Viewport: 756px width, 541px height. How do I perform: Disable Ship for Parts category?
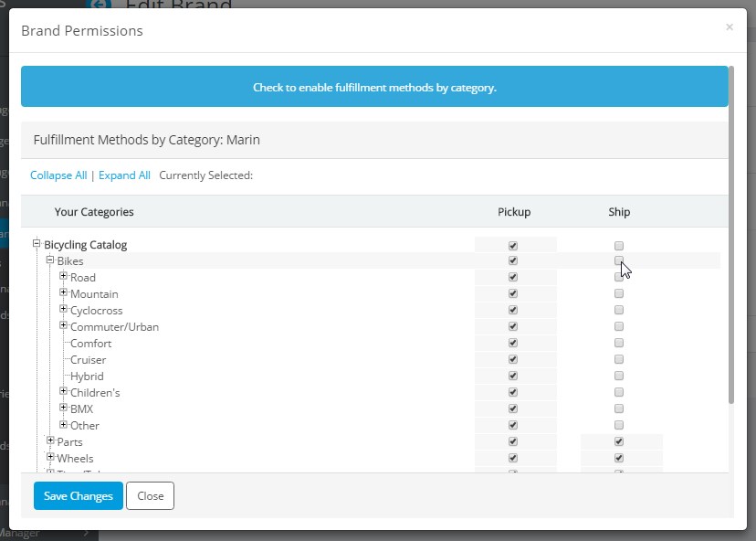point(619,441)
